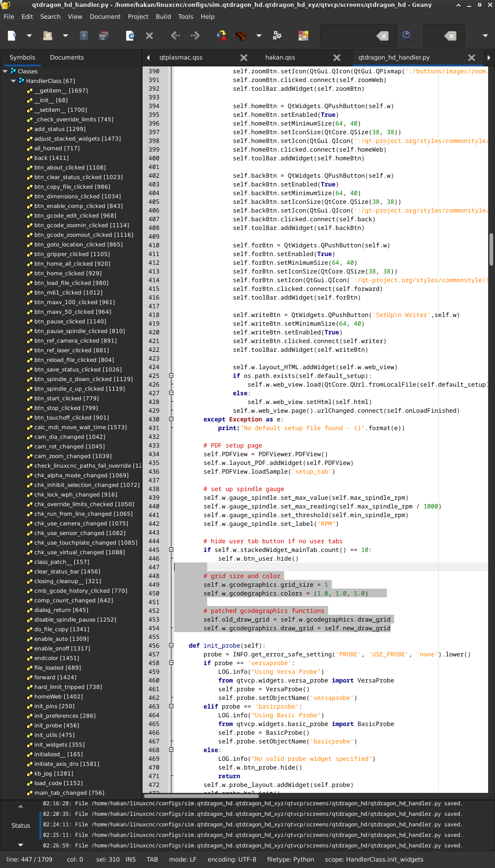
Task: Fold the else block at line 427
Action: tap(171, 393)
